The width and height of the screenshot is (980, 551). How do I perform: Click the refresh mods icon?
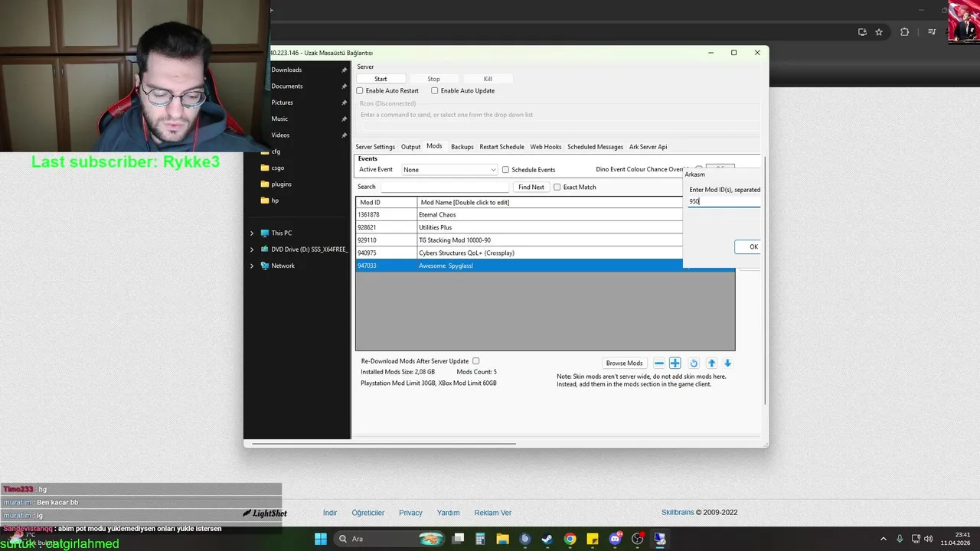(x=694, y=364)
